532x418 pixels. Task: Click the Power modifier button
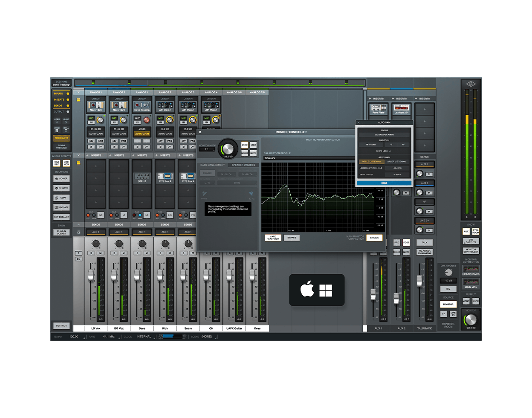pos(61,179)
